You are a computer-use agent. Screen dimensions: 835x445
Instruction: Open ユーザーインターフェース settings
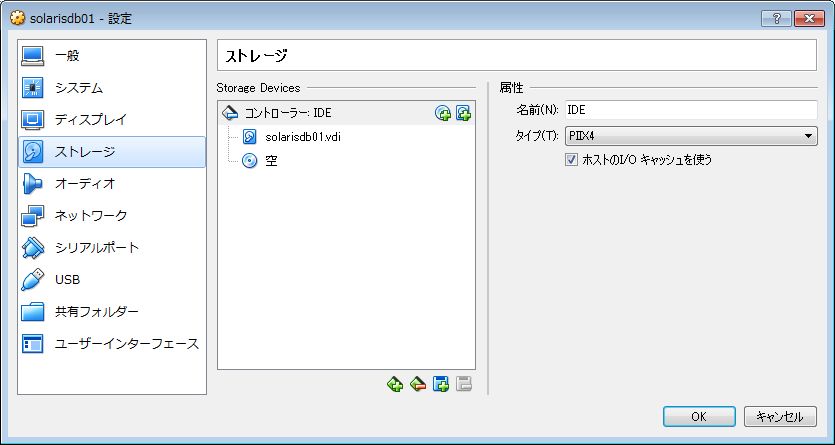(112, 343)
